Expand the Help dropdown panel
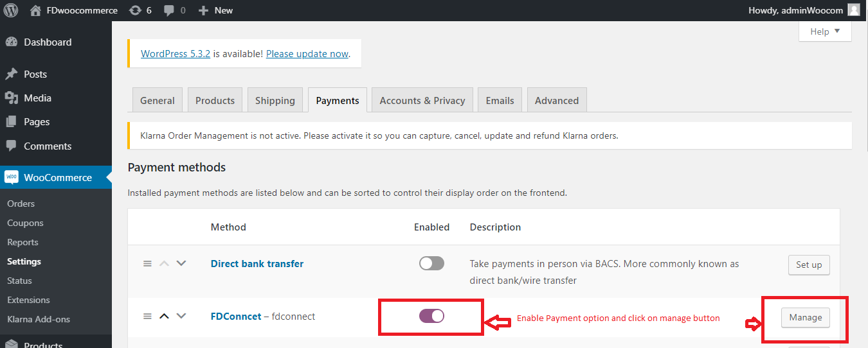Viewport: 868px width, 348px height. coord(825,31)
